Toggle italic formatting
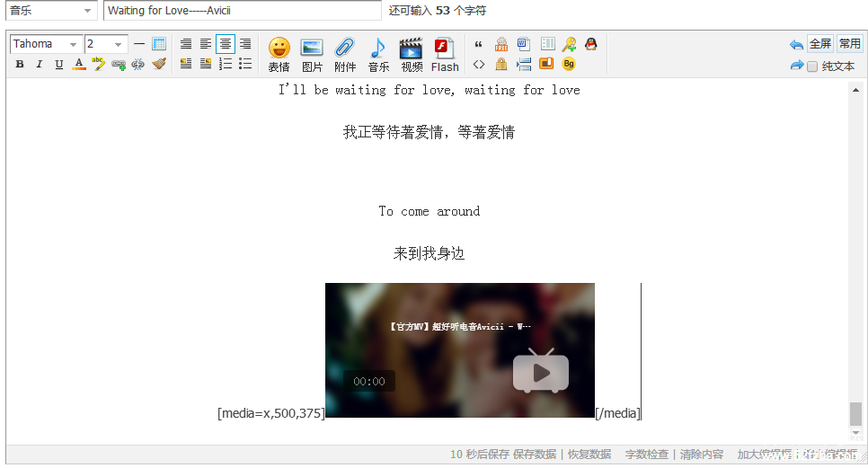This screenshot has height=468, width=868. (40, 64)
